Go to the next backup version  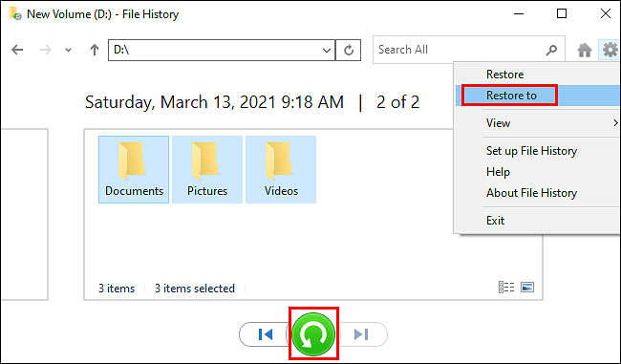pos(362,334)
